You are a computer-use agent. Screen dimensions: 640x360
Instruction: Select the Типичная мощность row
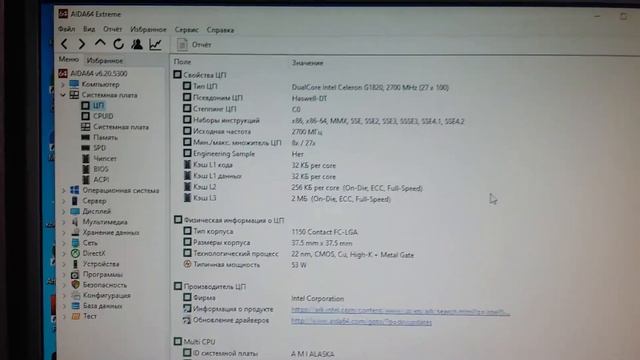(244, 265)
